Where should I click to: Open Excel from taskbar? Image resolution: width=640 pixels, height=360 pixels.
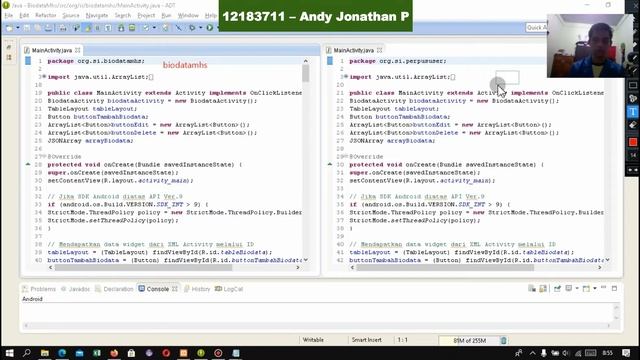coord(97,353)
